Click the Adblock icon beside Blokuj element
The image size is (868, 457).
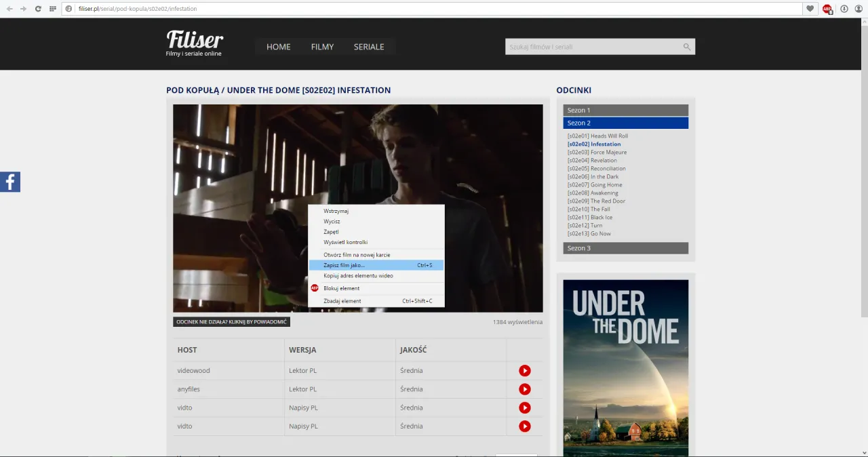(315, 288)
